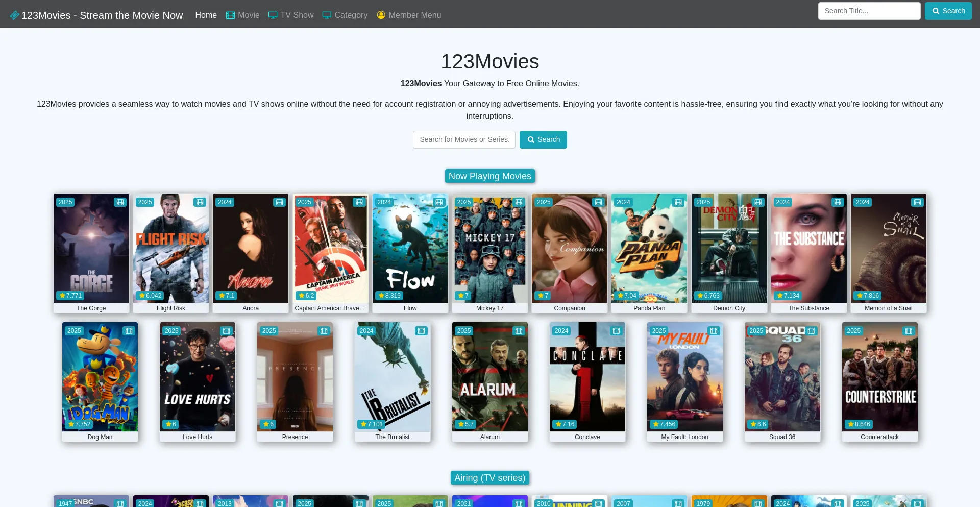The height and width of the screenshot is (507, 980).
Task: Open the Home menu item
Action: coord(206,15)
